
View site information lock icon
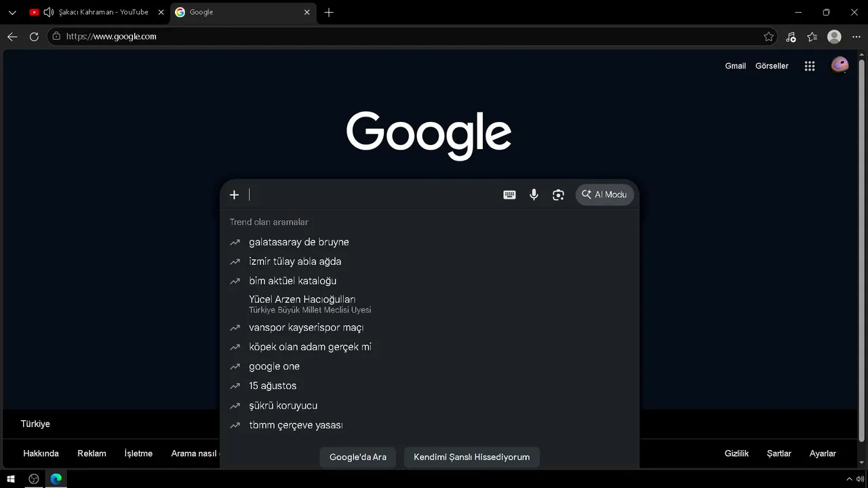tap(56, 37)
